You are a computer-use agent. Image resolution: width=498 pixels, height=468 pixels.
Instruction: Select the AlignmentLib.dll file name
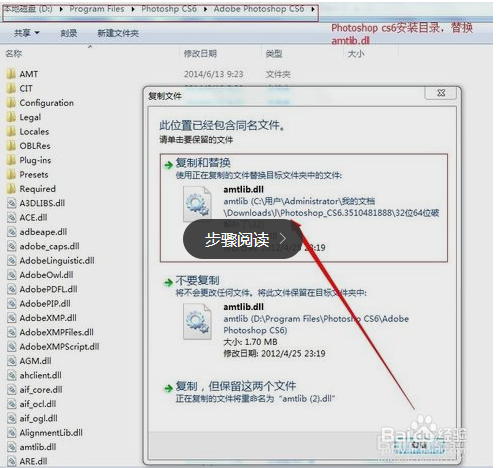tap(51, 432)
